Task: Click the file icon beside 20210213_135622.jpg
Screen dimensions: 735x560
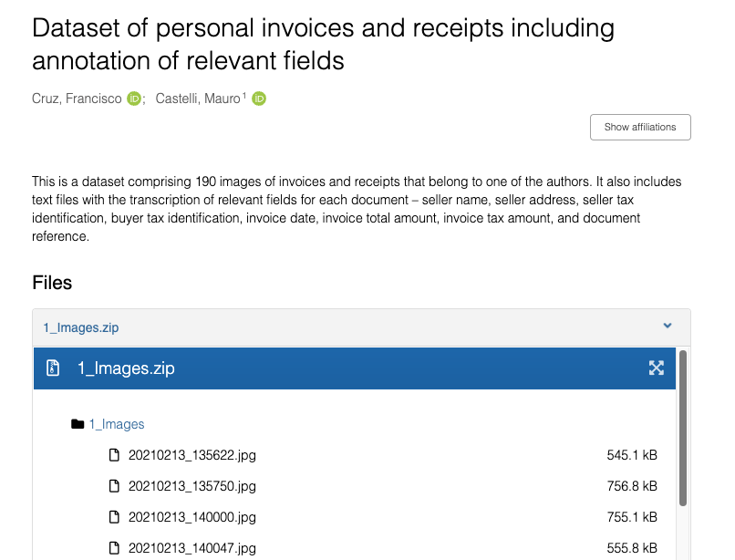Action: [114, 455]
